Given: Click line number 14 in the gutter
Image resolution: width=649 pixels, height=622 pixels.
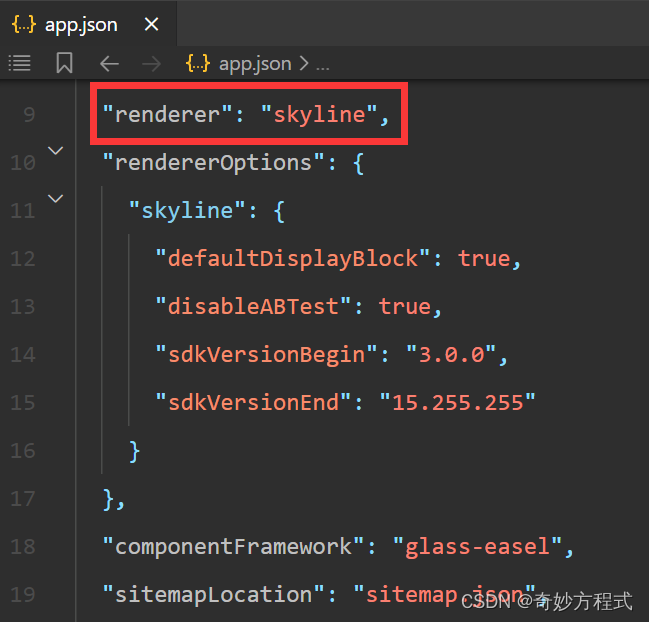Looking at the screenshot, I should pos(23,355).
